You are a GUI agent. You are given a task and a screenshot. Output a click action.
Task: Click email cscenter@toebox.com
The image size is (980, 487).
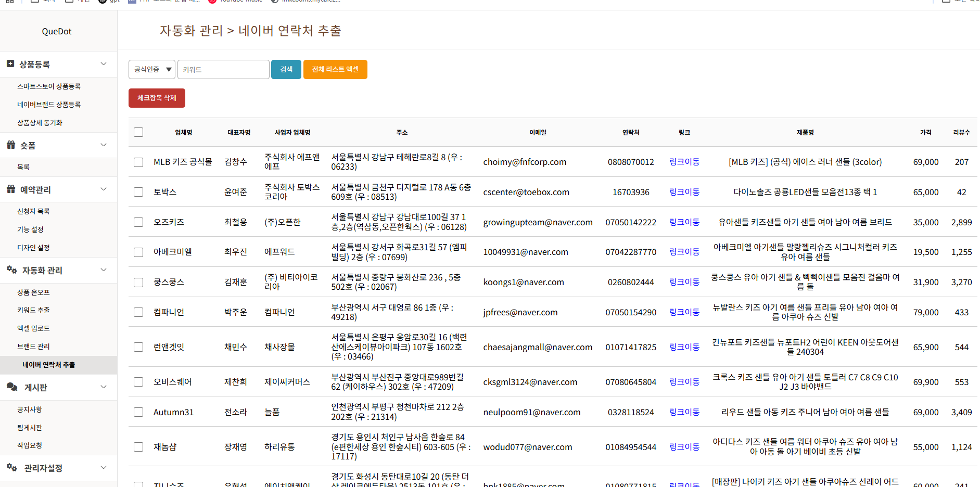click(526, 192)
